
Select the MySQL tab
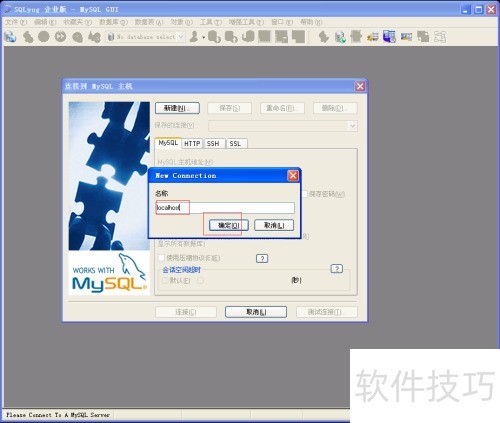[x=168, y=143]
